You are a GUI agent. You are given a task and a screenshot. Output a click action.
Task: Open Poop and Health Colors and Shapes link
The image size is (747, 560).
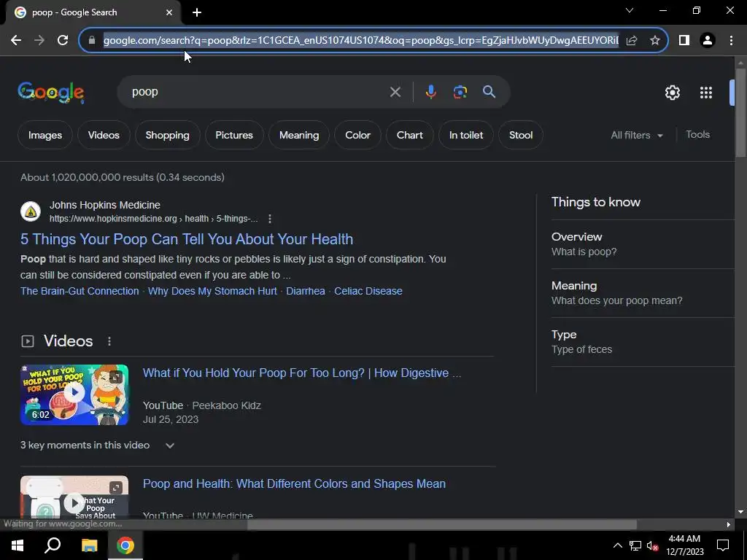click(295, 484)
